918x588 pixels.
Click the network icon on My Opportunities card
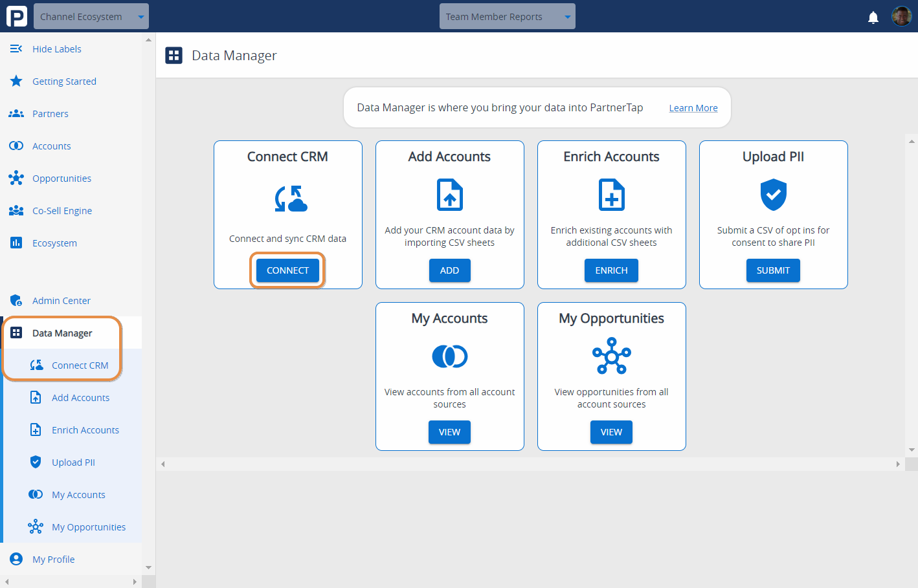tap(612, 356)
